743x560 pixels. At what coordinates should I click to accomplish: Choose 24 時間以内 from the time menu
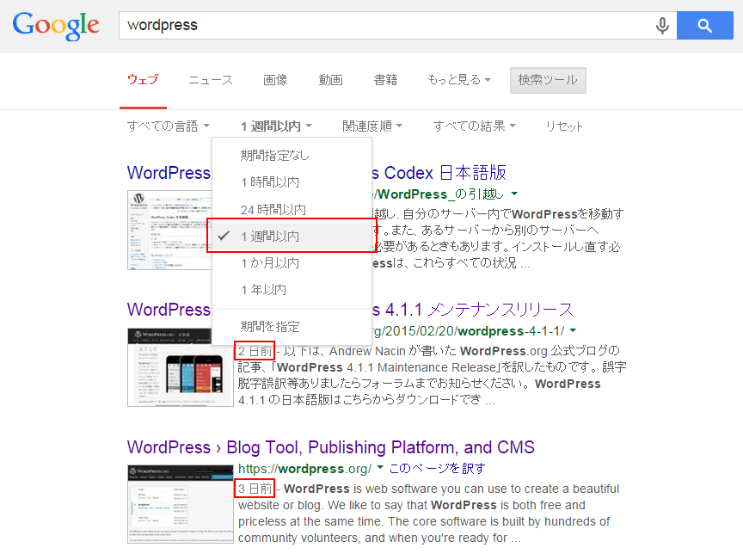click(x=292, y=209)
